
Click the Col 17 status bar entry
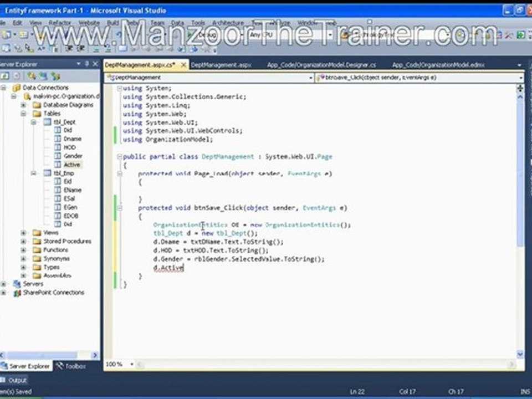click(407, 392)
